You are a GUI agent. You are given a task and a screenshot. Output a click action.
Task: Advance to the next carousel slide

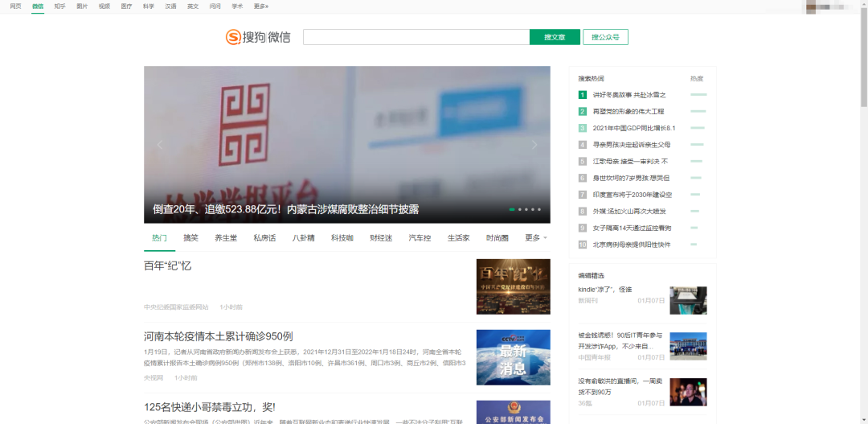[x=534, y=145]
